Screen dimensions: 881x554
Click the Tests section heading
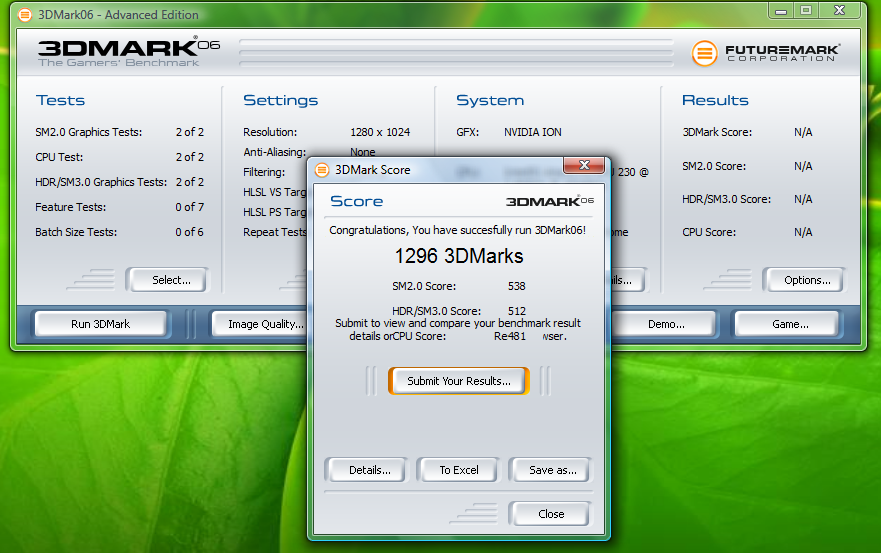tap(60, 101)
